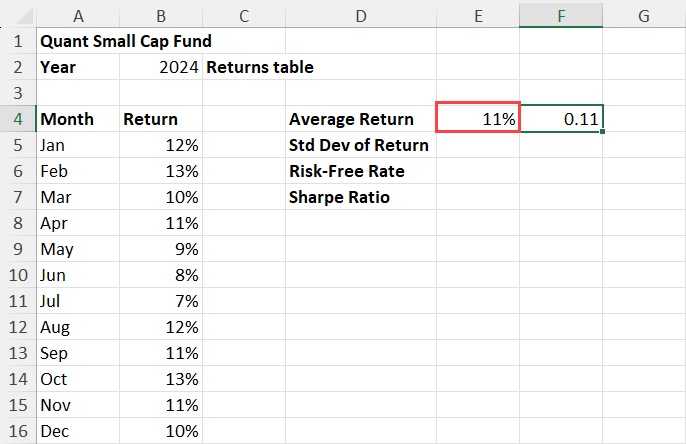Select Apr's return value 11%
Screen dimensions: 686x444
pyautogui.click(x=161, y=223)
